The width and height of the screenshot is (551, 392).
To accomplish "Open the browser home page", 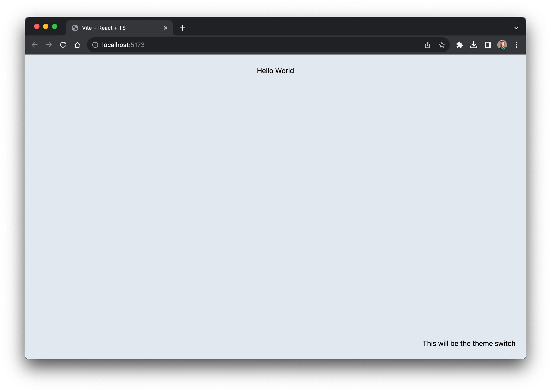I will click(x=77, y=45).
